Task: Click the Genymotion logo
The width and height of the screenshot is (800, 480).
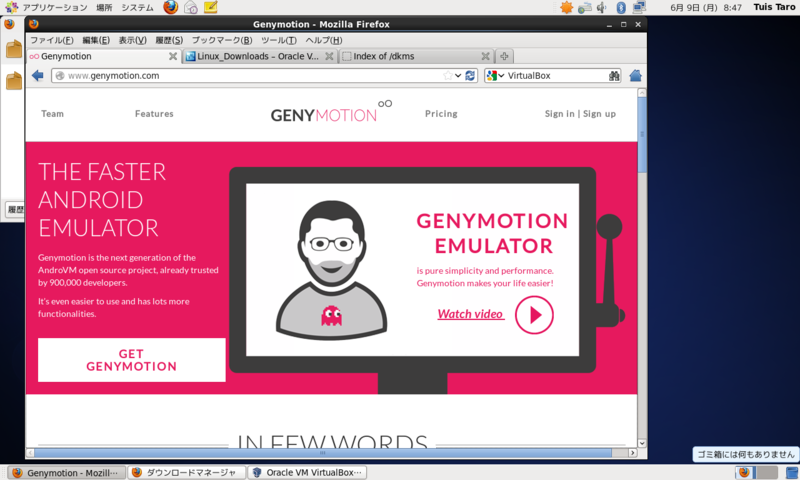Action: (331, 112)
